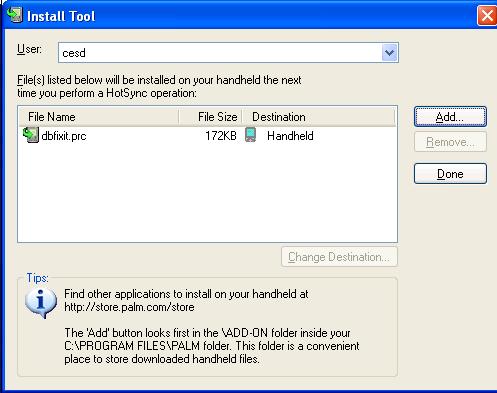The width and height of the screenshot is (497, 393).
Task: Open the User dropdown arrow
Action: [389, 53]
